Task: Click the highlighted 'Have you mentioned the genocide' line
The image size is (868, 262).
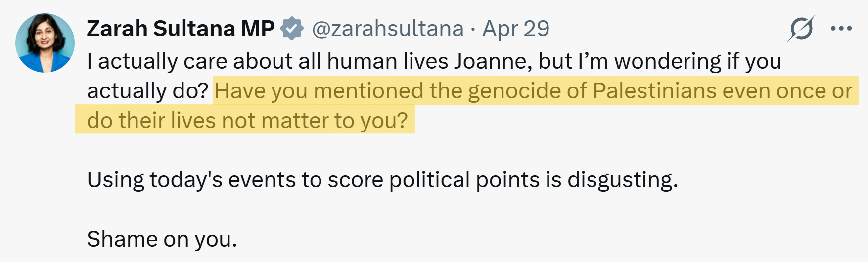Action: point(534,91)
